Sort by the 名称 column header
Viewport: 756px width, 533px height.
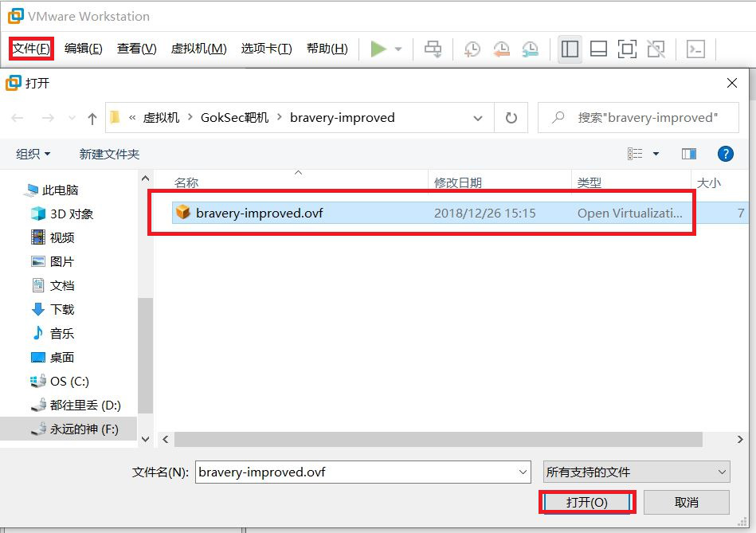point(186,182)
